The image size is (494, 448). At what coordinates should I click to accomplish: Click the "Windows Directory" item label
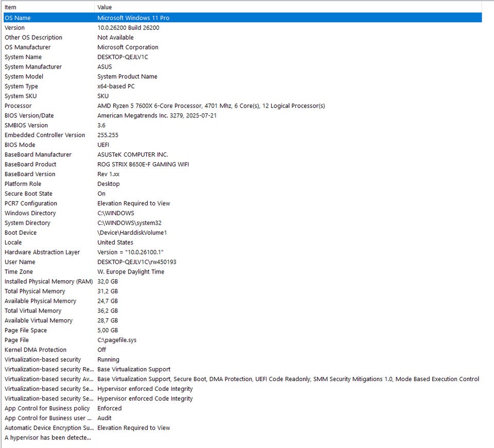pyautogui.click(x=30, y=213)
